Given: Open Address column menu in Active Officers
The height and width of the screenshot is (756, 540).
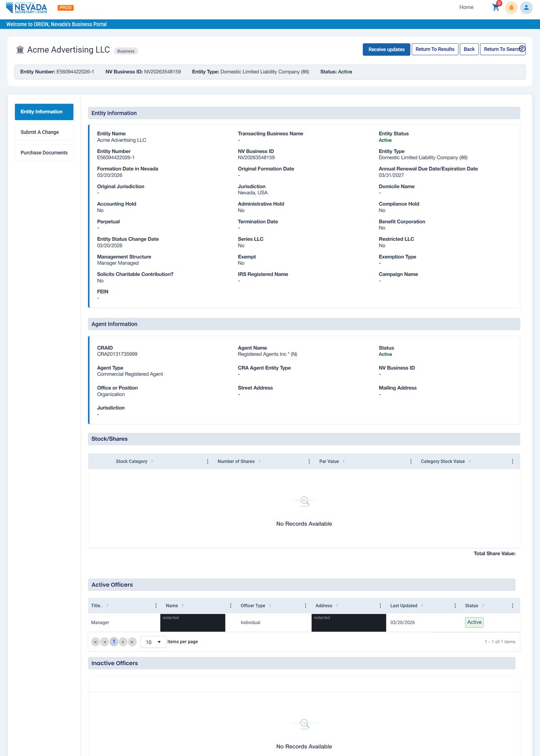Looking at the screenshot, I should pos(380,606).
